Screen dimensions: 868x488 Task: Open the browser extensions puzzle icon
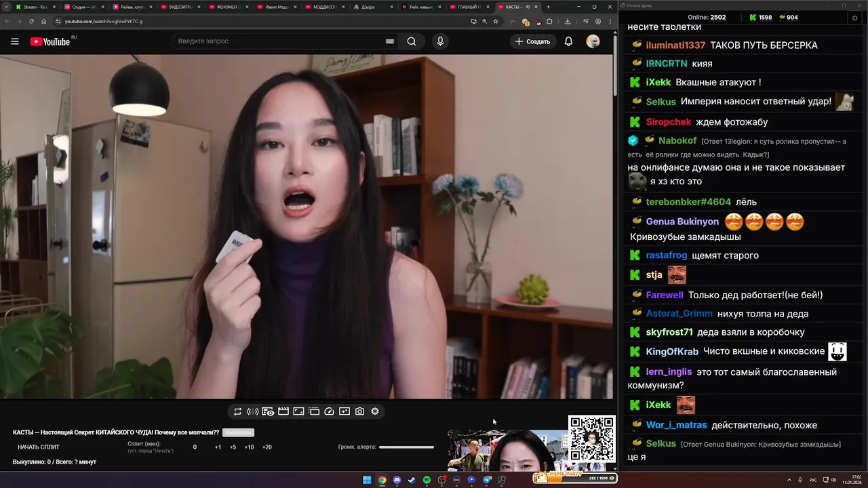pos(549,21)
